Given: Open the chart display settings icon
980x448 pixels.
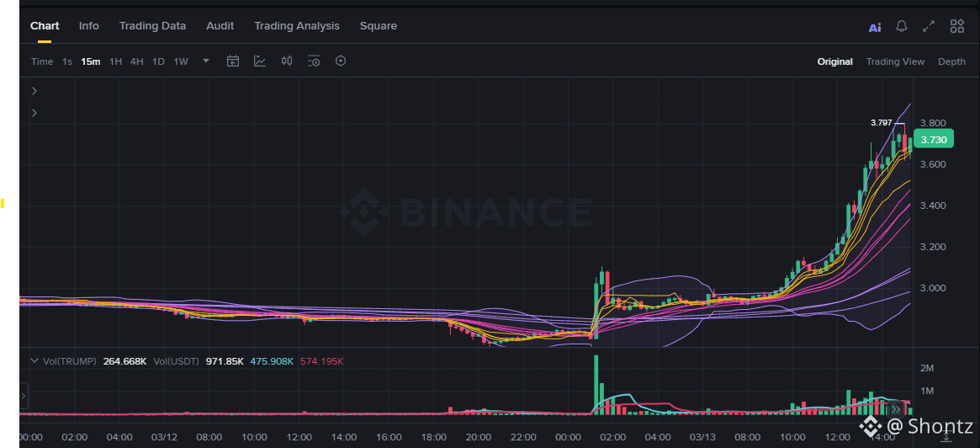Looking at the screenshot, I should click(x=314, y=61).
